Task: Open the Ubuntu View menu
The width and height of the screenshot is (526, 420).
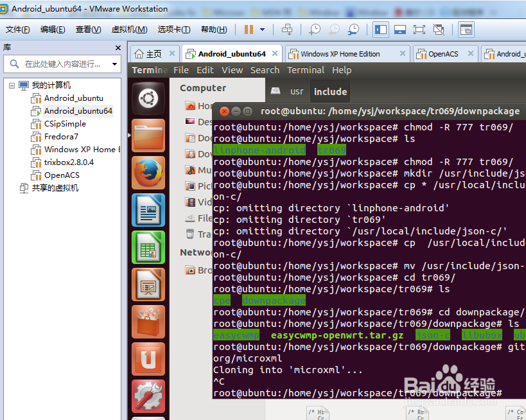Action: 232,70
